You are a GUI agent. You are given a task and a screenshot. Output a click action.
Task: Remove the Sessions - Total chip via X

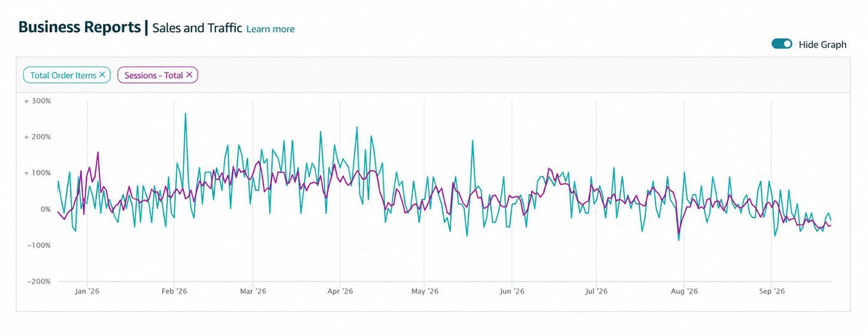189,75
